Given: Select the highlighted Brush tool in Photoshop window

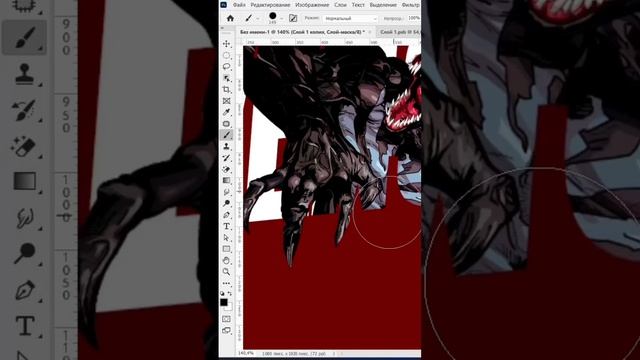Looking at the screenshot, I should pyautogui.click(x=227, y=135).
